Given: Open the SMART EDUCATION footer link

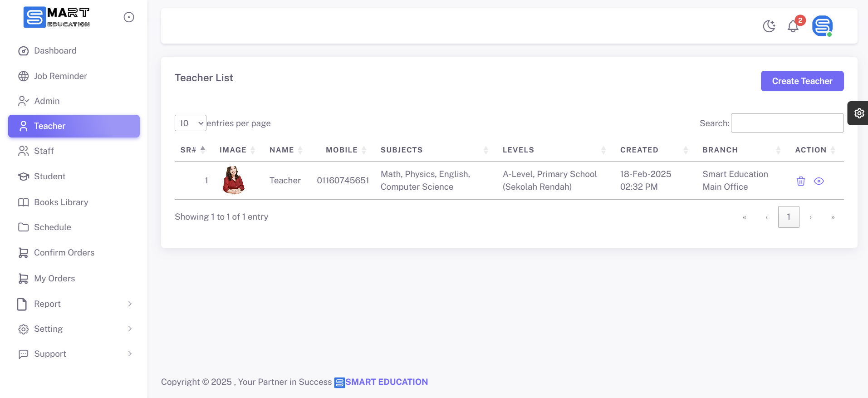Looking at the screenshot, I should click(x=386, y=382).
